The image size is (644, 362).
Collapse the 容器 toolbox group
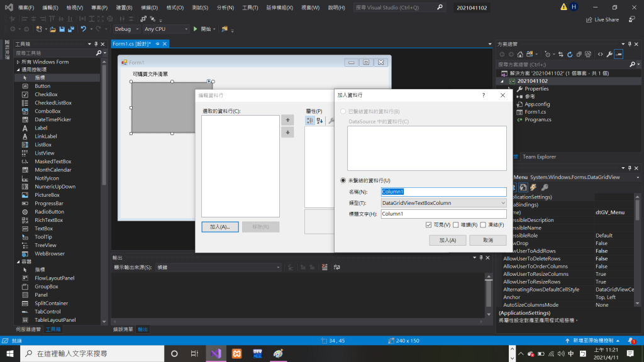(18, 262)
